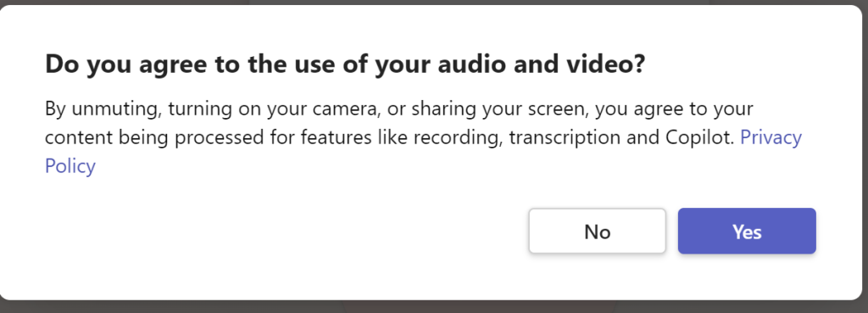Confirm consent by choosing Yes
Viewport: 868px width, 313px height.
[x=747, y=231]
